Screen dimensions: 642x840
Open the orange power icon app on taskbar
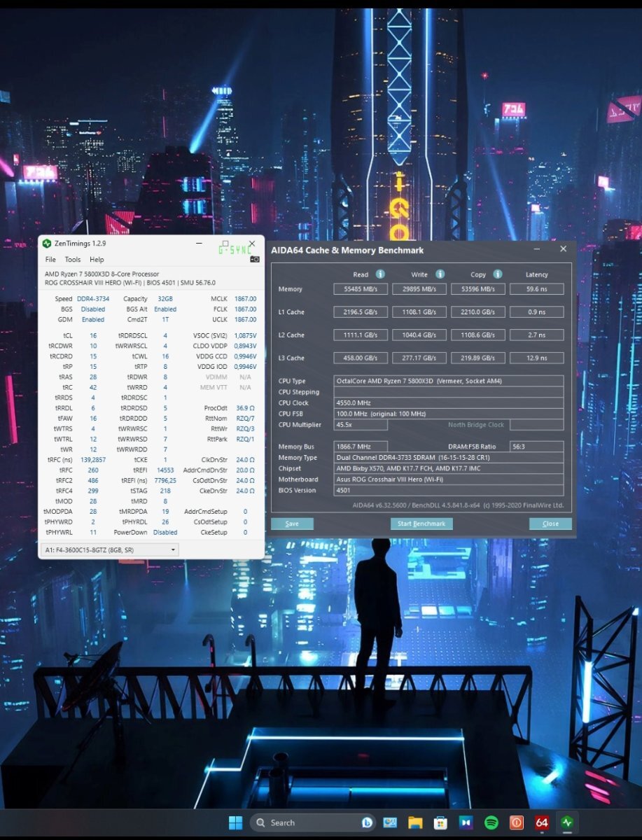click(x=517, y=822)
